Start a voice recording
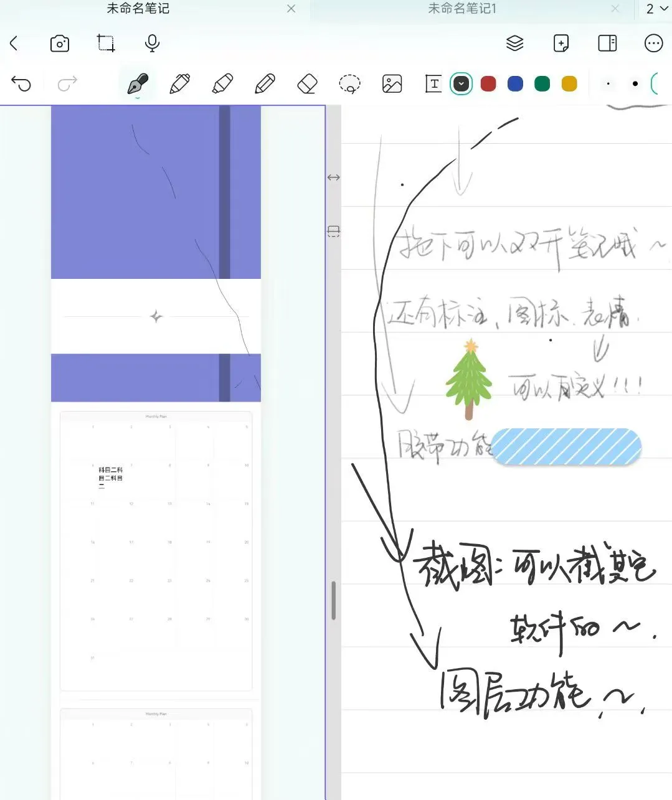This screenshot has height=800, width=672. [x=151, y=43]
